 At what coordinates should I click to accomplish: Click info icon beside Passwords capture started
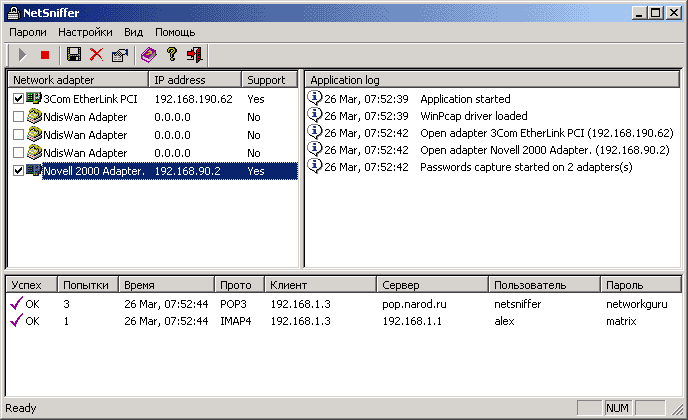tap(314, 165)
